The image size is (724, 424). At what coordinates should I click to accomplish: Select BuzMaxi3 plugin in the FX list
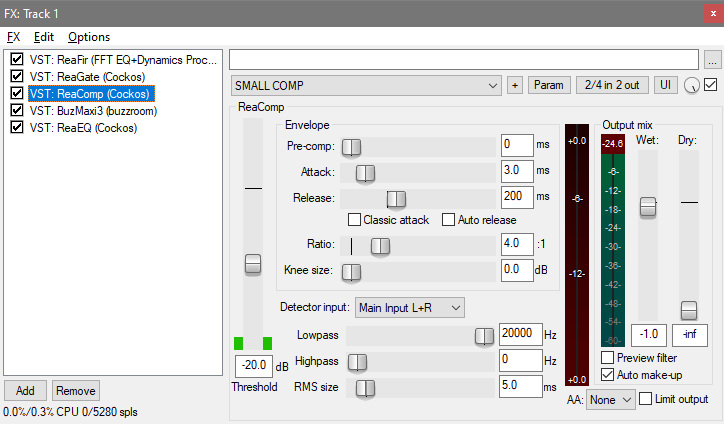[x=88, y=111]
